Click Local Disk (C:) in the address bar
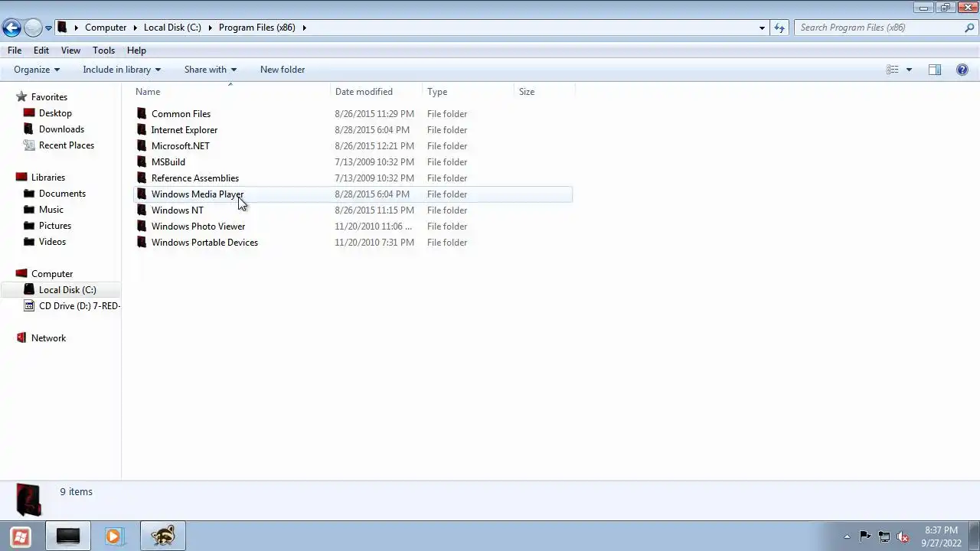980x551 pixels. coord(172,28)
